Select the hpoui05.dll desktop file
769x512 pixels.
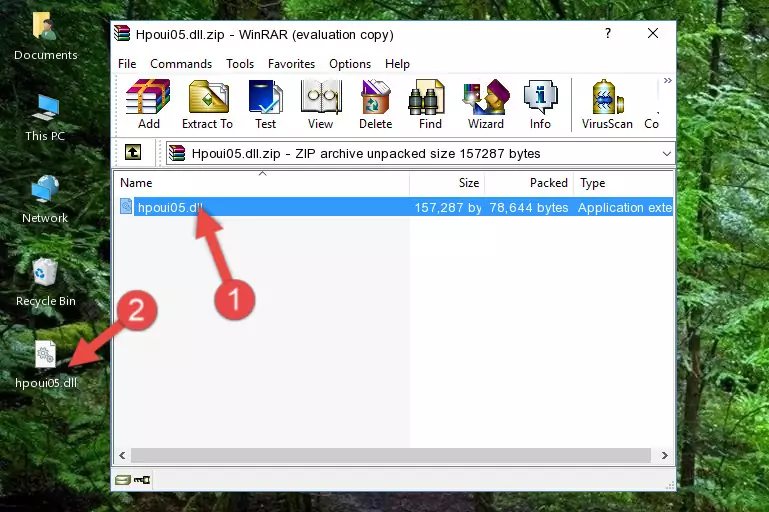pyautogui.click(x=46, y=365)
